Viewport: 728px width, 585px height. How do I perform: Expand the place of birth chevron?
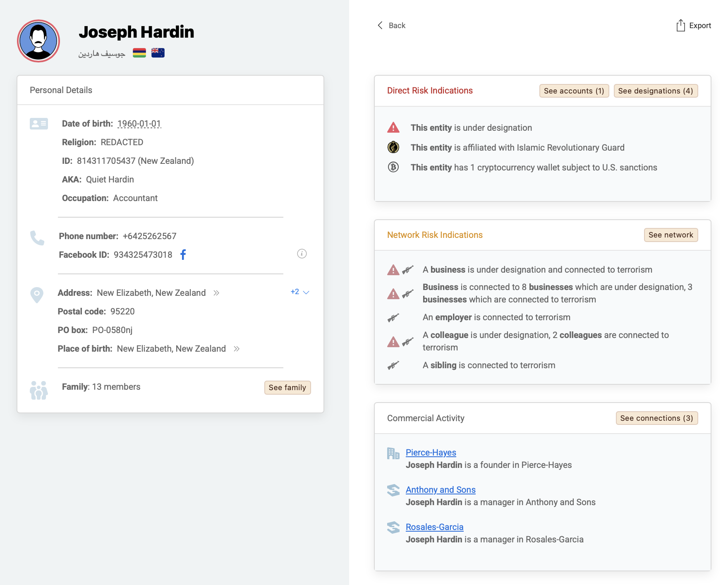pos(236,349)
